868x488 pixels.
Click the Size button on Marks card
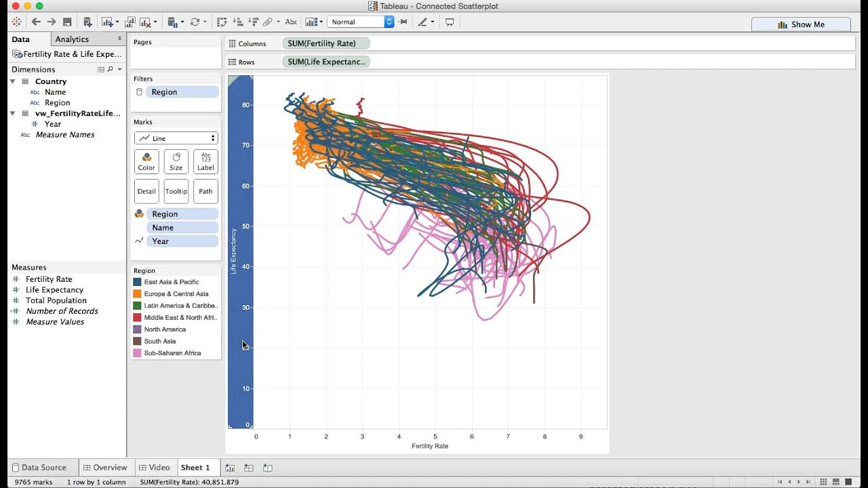coord(176,162)
